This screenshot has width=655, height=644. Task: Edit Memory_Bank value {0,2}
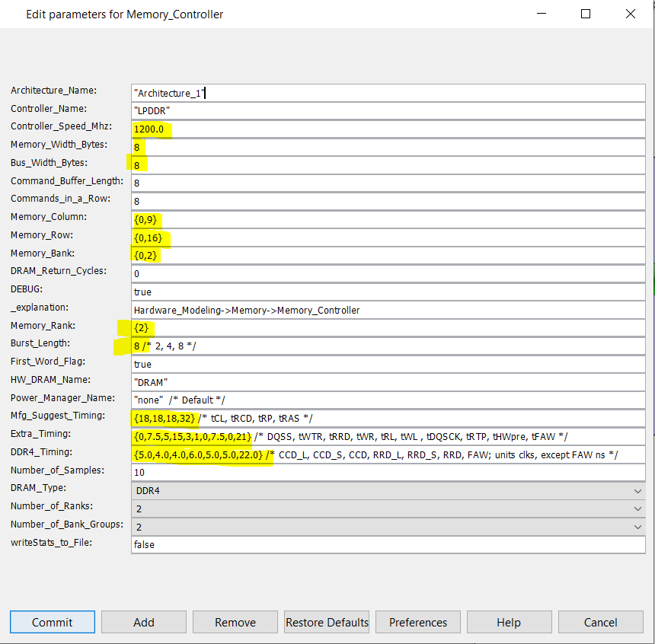[x=388, y=255]
